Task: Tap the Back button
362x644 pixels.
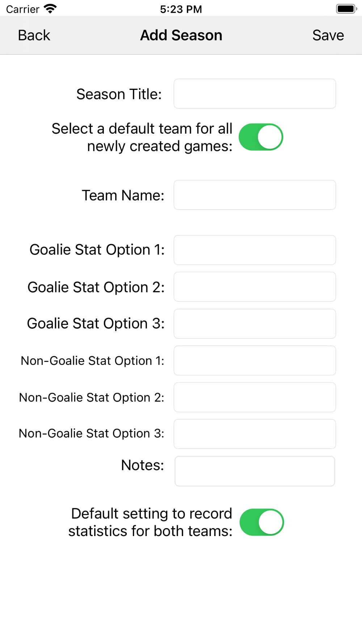Action: click(x=34, y=35)
